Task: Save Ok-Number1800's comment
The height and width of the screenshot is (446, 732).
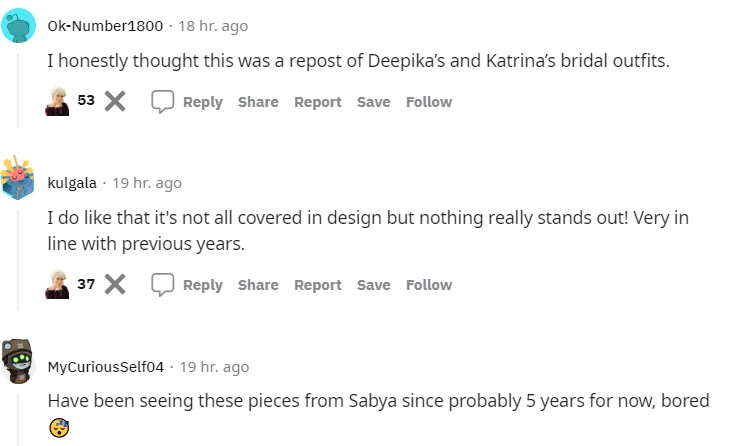Action: point(373,102)
